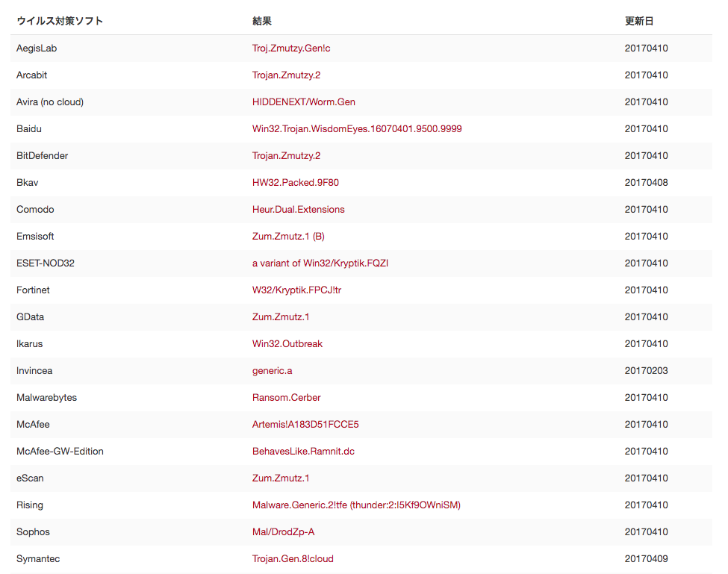Click the McAfee vendor name
Image resolution: width=728 pixels, height=574 pixels.
click(x=33, y=425)
